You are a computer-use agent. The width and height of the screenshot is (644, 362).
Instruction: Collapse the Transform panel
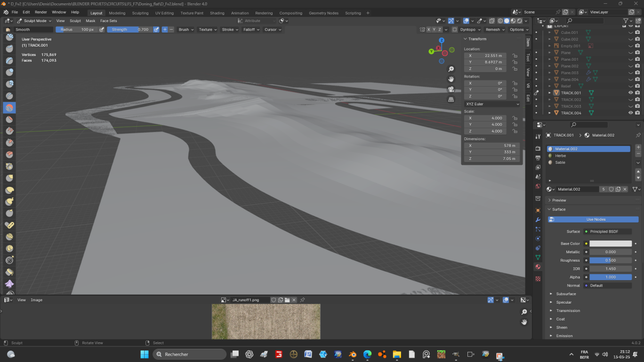pos(477,39)
